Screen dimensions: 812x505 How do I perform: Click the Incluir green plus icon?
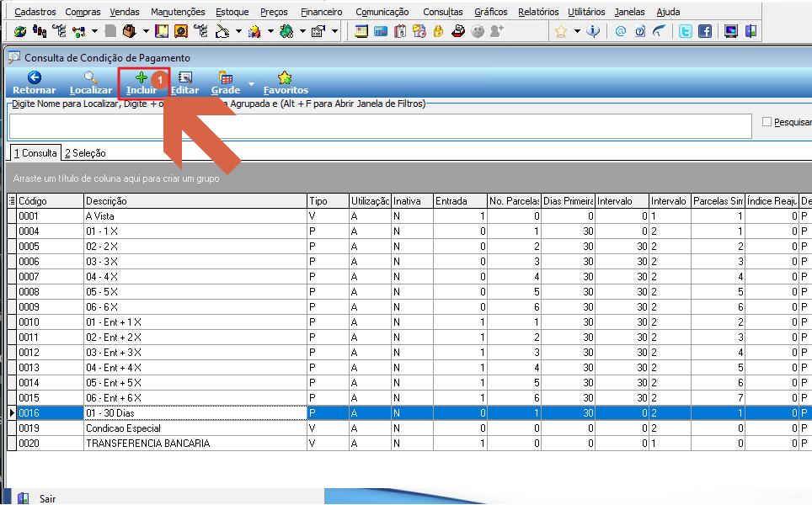pos(141,77)
